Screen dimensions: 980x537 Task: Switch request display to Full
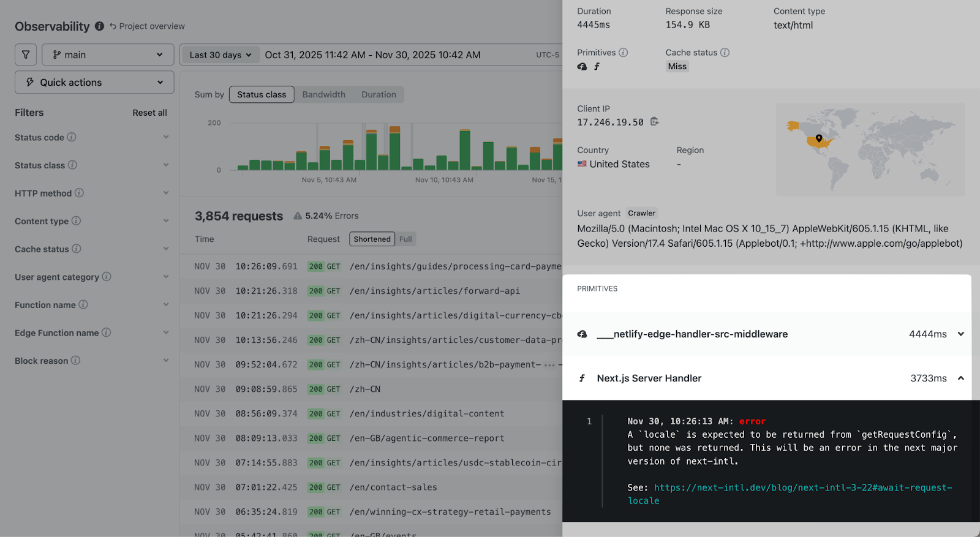(405, 239)
